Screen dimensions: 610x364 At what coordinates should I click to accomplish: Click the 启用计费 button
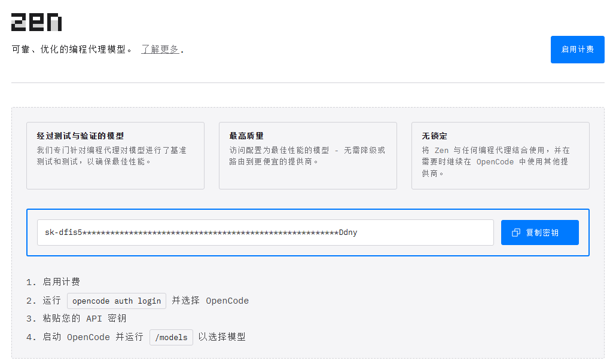(x=577, y=50)
